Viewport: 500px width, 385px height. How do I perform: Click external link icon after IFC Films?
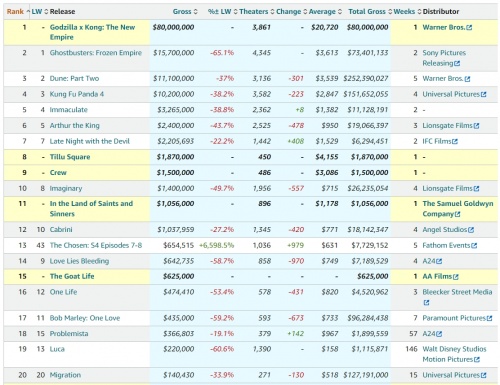(455, 142)
